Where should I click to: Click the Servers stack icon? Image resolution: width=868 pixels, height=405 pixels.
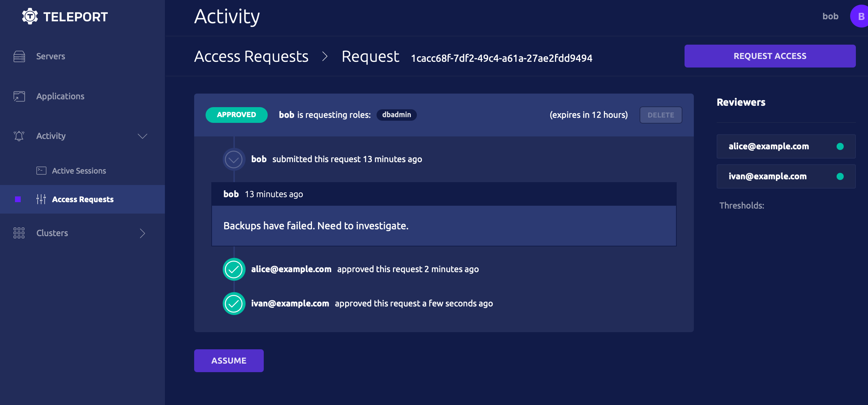(x=19, y=56)
